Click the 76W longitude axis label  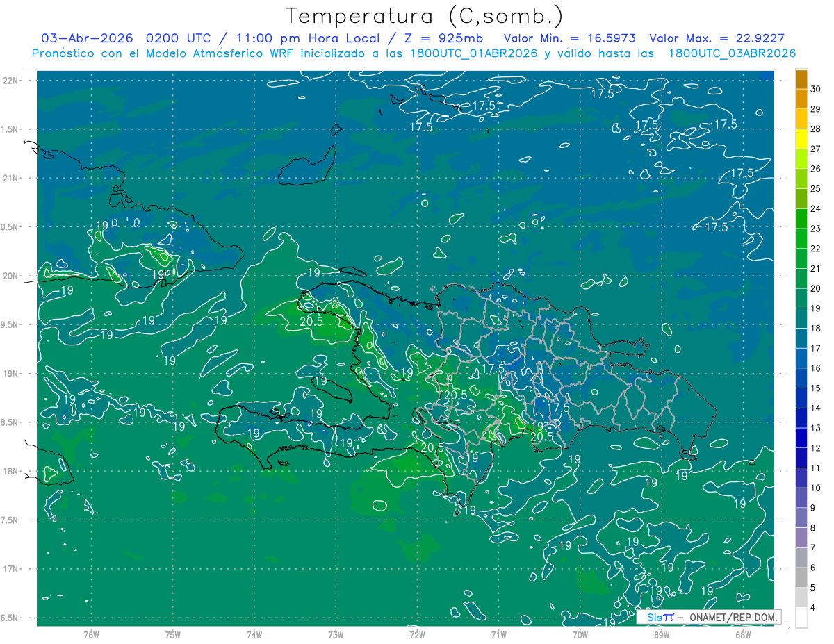[x=91, y=634]
